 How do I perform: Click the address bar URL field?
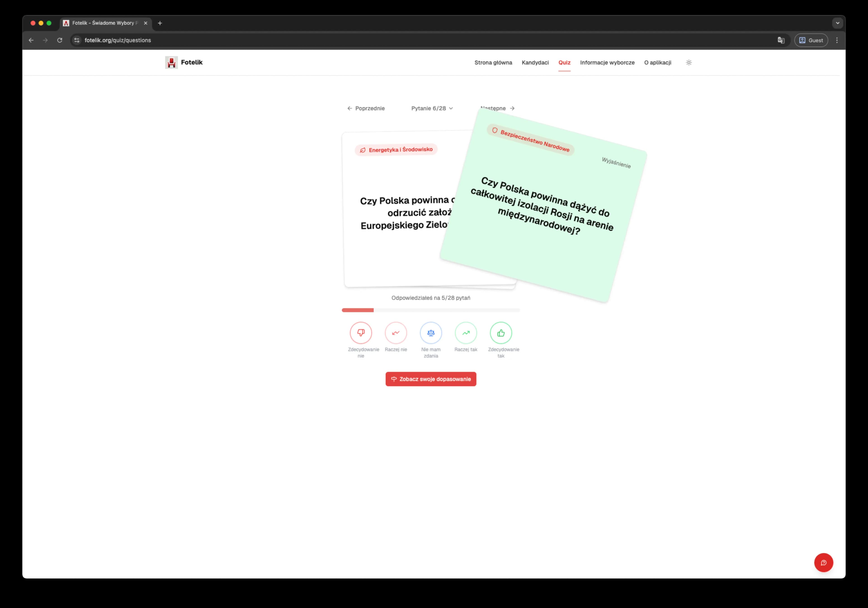coord(117,40)
